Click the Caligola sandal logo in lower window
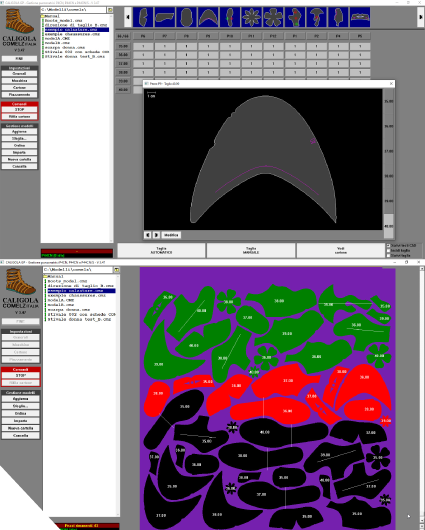Screen dimensions: 425x530 (x=20, y=282)
